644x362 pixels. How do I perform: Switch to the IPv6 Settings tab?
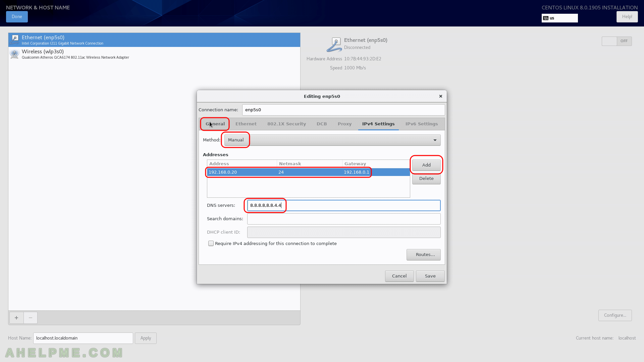422,124
